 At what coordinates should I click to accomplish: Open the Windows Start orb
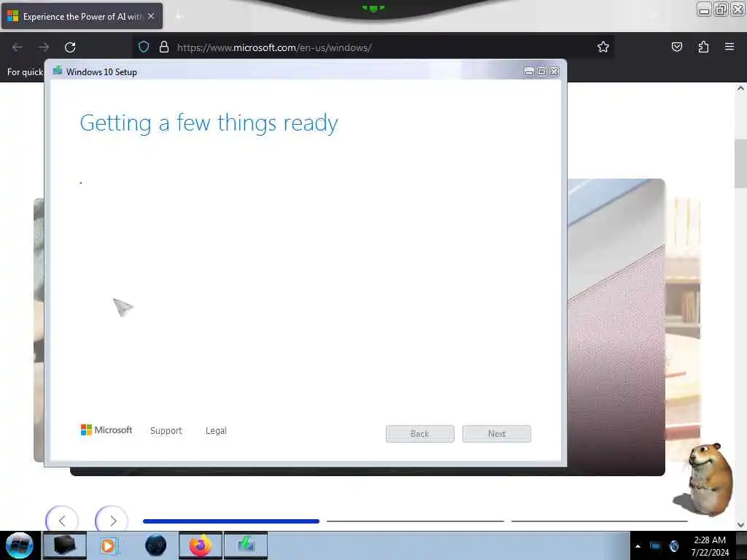[19, 545]
